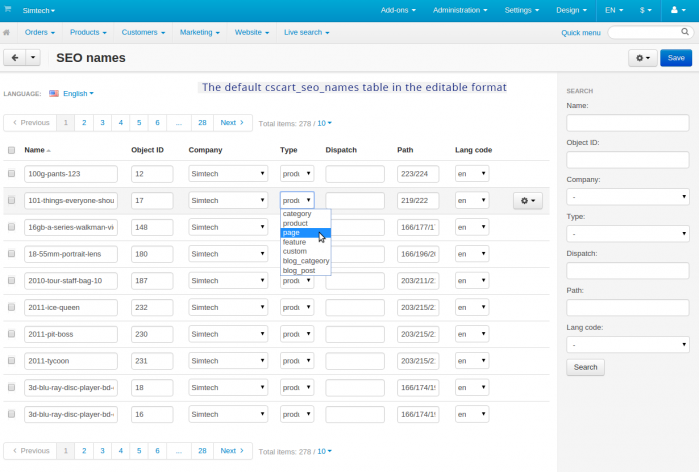This screenshot has width=700, height=472.
Task: Tick the select-all checkbox in header
Action: (12, 150)
